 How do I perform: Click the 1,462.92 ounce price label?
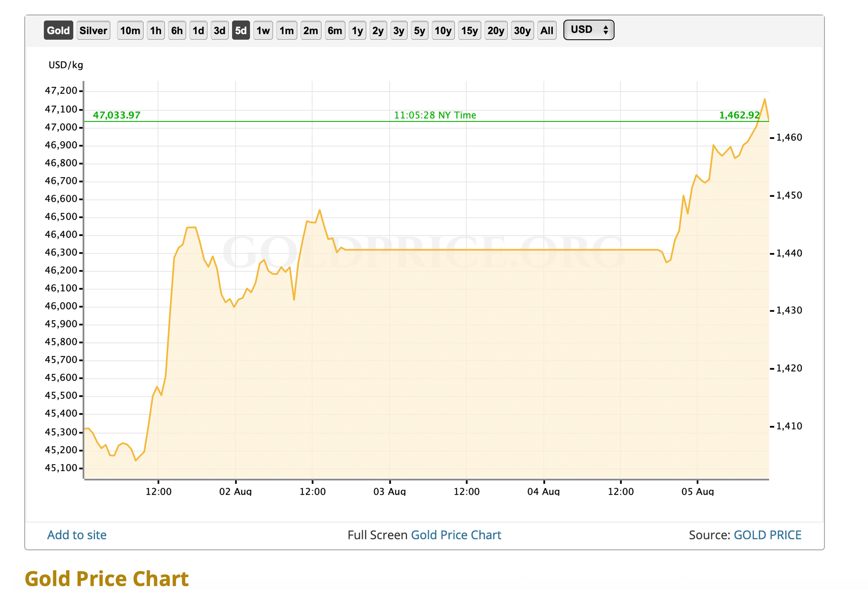coord(740,115)
